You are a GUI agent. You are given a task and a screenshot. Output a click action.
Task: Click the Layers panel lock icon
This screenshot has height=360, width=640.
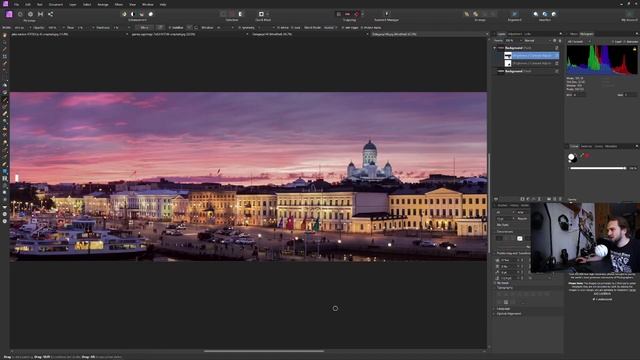tap(560, 41)
